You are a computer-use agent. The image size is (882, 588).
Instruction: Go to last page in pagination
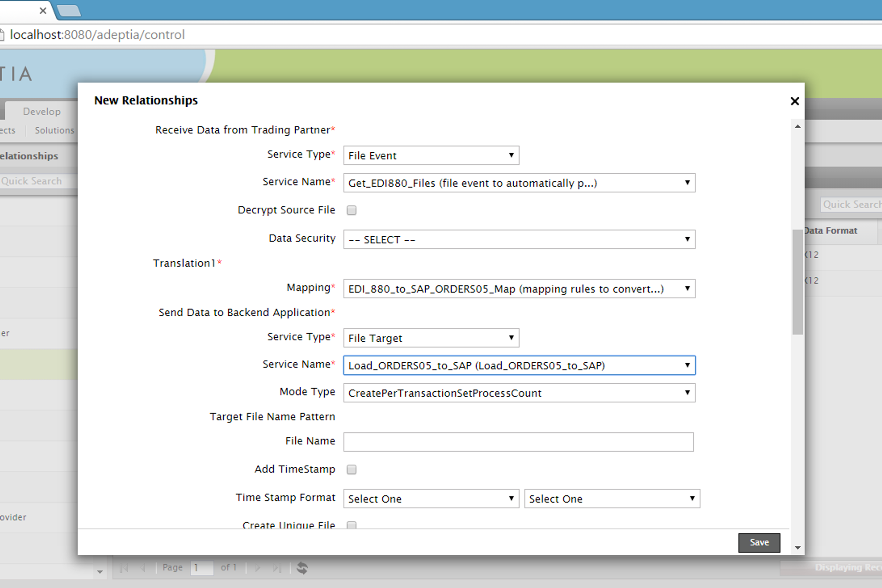click(x=277, y=568)
